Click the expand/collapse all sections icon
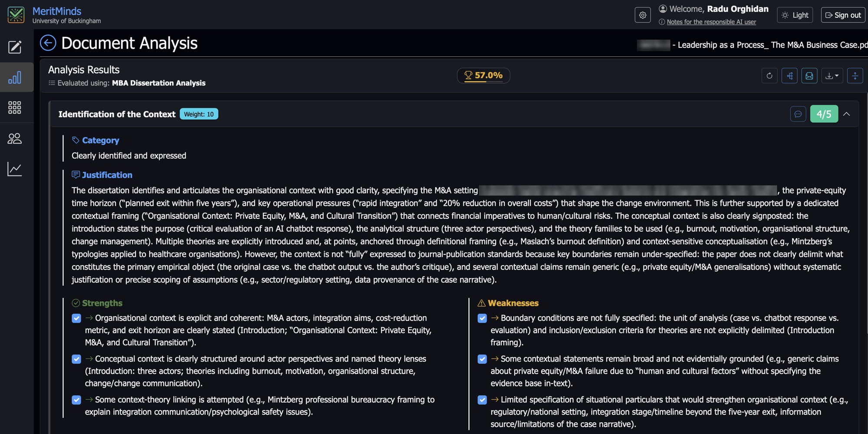 click(855, 76)
